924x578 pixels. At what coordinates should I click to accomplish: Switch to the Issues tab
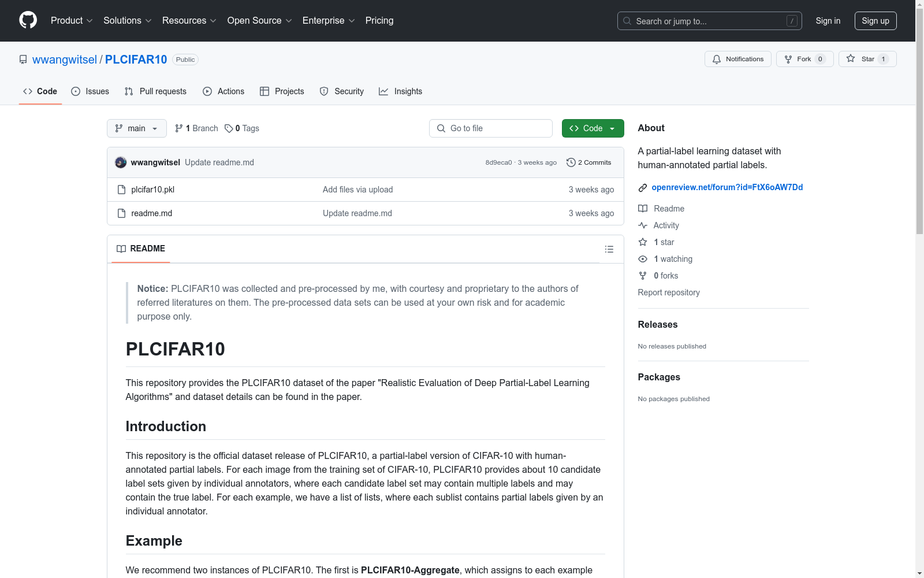point(90,91)
